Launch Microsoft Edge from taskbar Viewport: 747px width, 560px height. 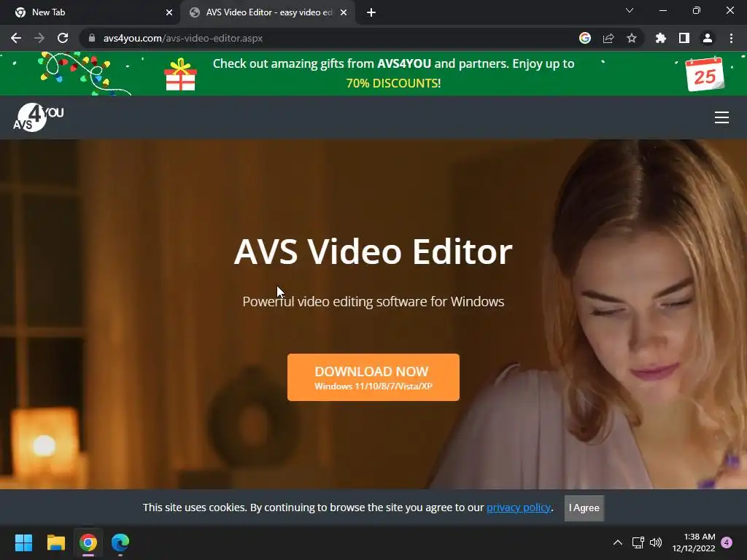point(120,542)
